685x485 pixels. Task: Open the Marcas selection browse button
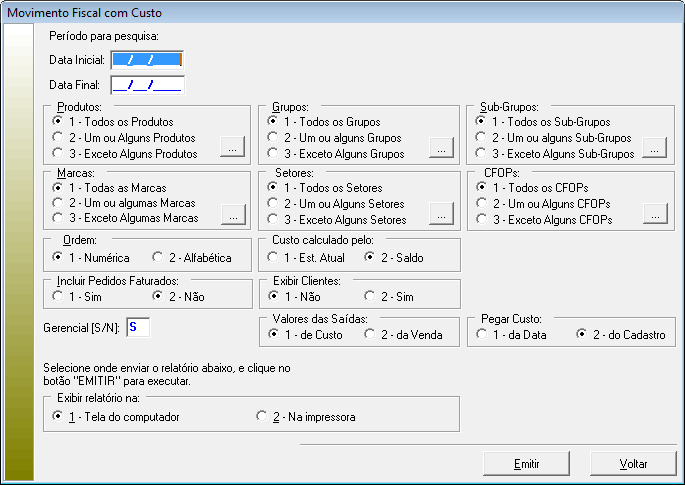coord(232,213)
